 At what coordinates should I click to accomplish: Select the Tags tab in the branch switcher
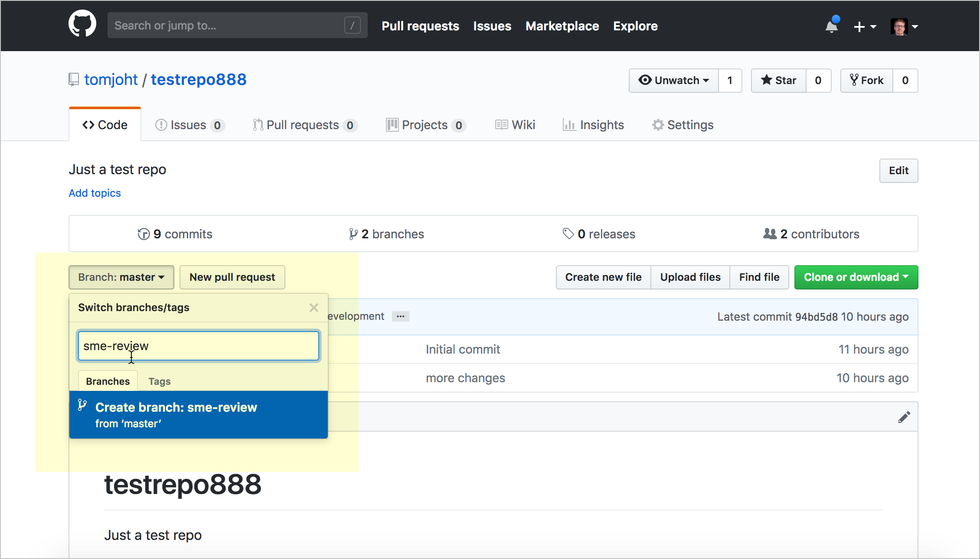coord(159,381)
